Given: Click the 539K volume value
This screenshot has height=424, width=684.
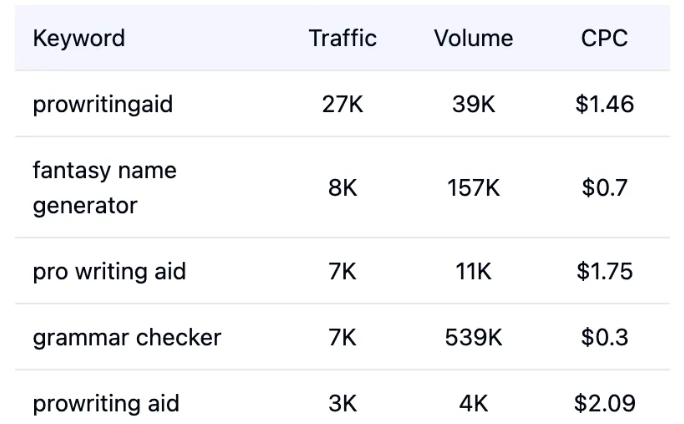Looking at the screenshot, I should [x=473, y=337].
